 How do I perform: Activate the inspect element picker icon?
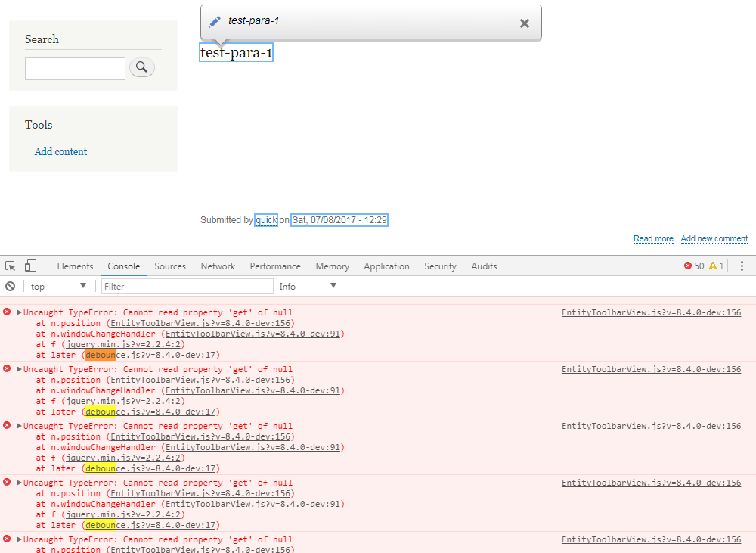10,266
